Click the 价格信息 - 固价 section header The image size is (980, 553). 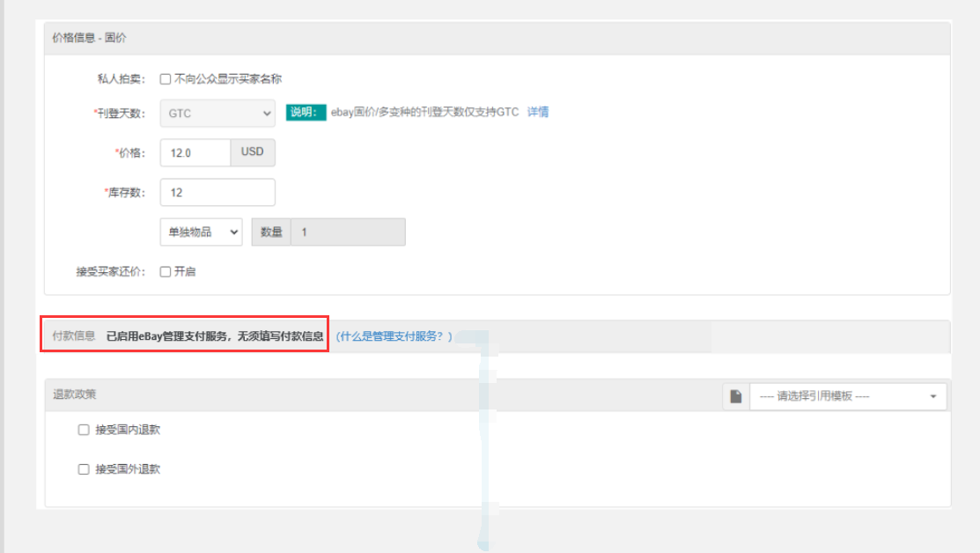pos(89,37)
